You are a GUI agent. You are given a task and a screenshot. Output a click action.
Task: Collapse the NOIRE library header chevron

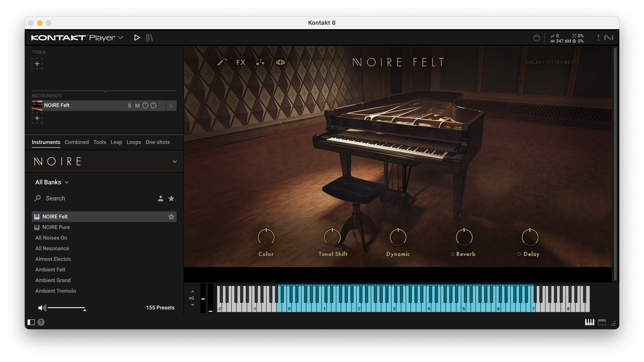pos(175,162)
